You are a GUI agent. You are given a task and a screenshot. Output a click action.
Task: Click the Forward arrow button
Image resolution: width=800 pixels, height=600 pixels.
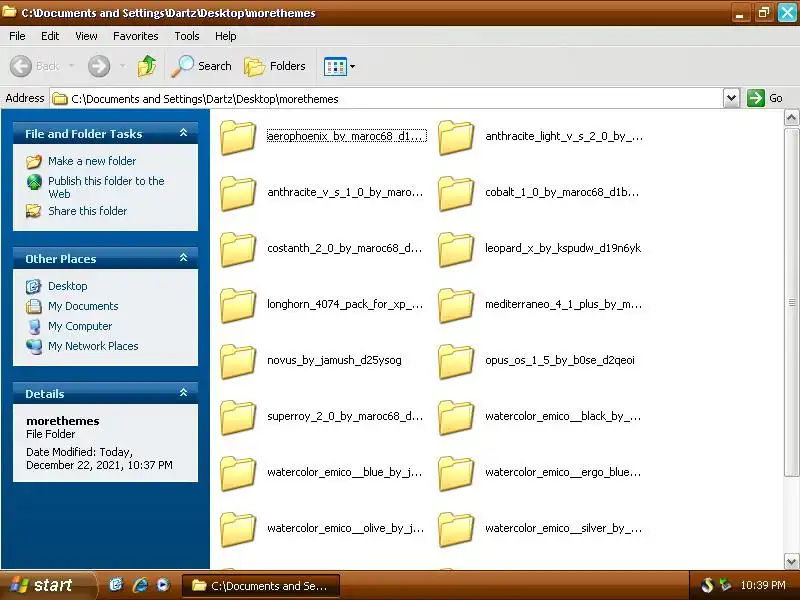click(98, 66)
